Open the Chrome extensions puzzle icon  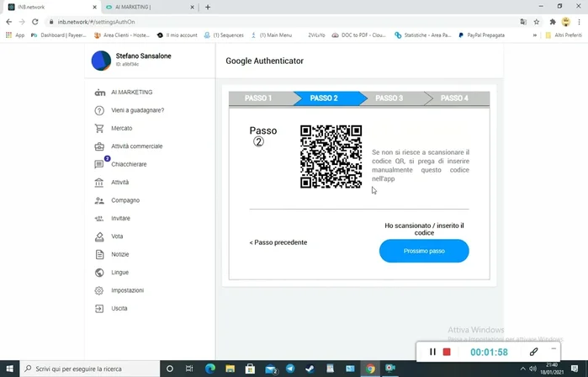[x=553, y=22]
